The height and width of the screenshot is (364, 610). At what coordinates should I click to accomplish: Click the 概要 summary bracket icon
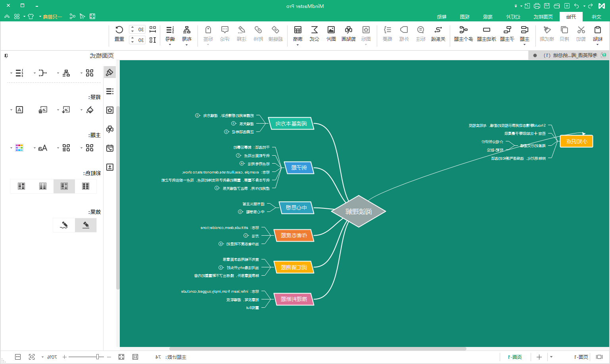tap(387, 30)
